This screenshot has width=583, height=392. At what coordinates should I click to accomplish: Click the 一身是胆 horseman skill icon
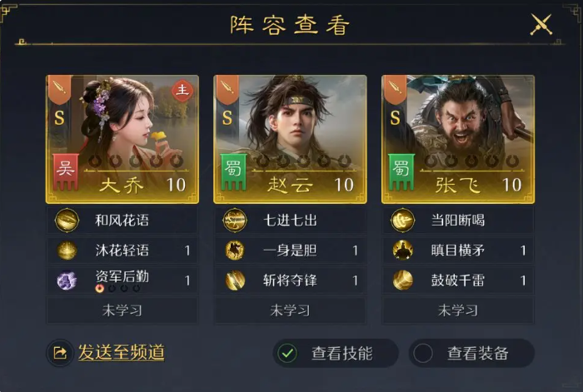click(235, 251)
